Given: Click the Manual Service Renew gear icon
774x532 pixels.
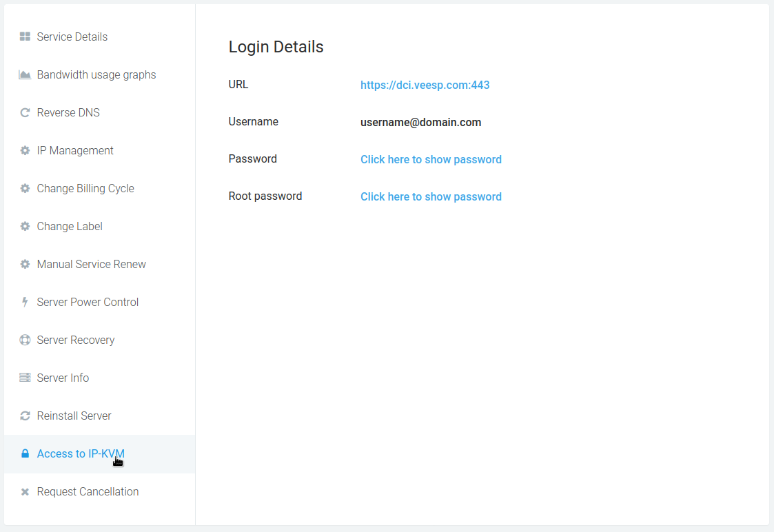Looking at the screenshot, I should pos(25,264).
